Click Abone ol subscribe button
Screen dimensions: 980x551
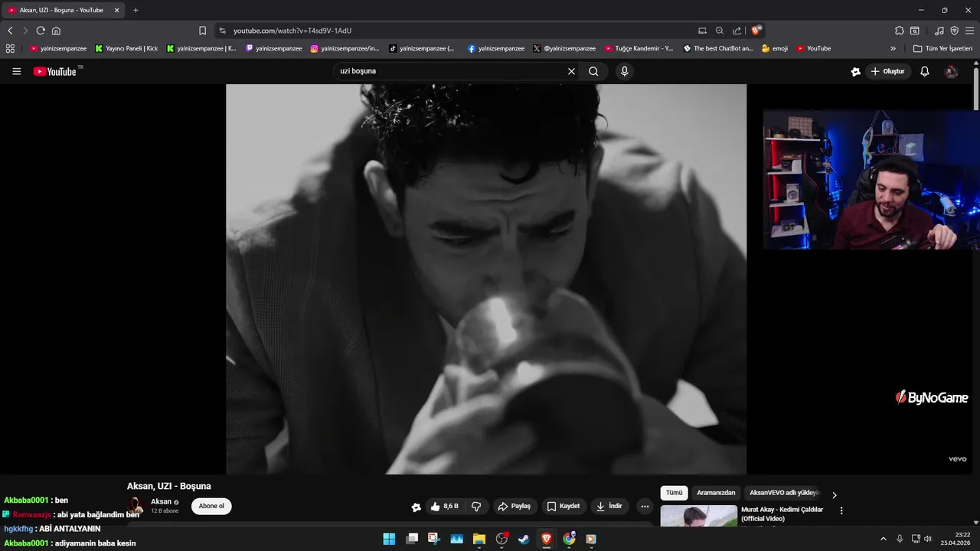[x=211, y=506]
